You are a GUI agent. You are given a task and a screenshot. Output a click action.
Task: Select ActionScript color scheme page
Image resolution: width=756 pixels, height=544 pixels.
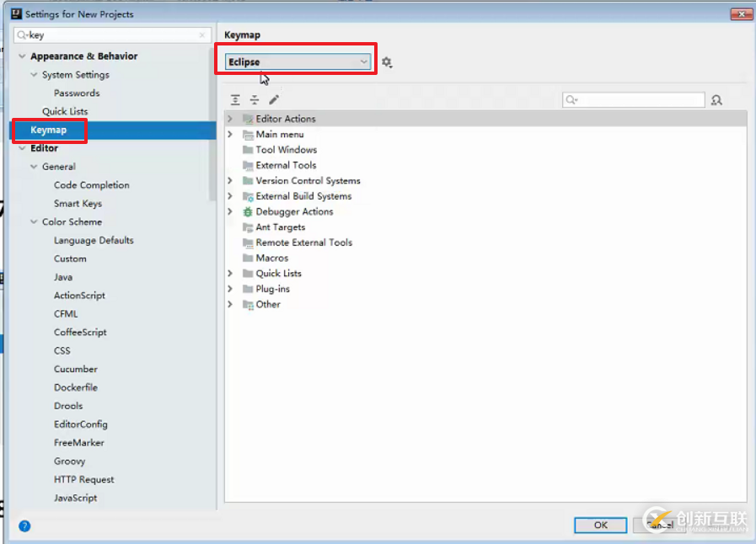[79, 296]
